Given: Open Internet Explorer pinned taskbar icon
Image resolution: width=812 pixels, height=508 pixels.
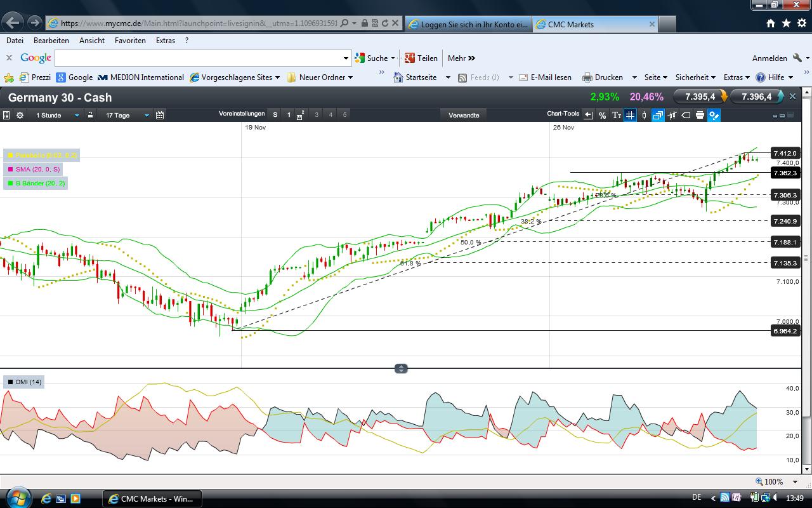Looking at the screenshot, I should [46, 498].
